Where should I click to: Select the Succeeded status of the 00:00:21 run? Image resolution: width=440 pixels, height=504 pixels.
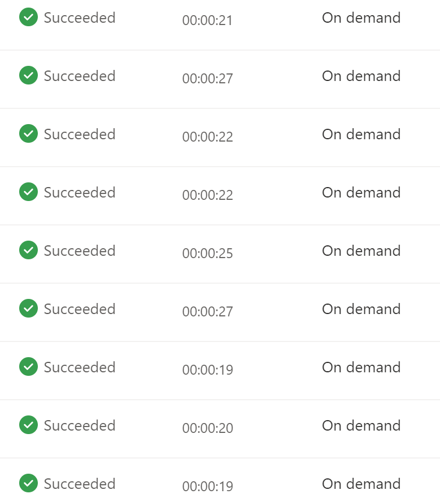click(80, 17)
